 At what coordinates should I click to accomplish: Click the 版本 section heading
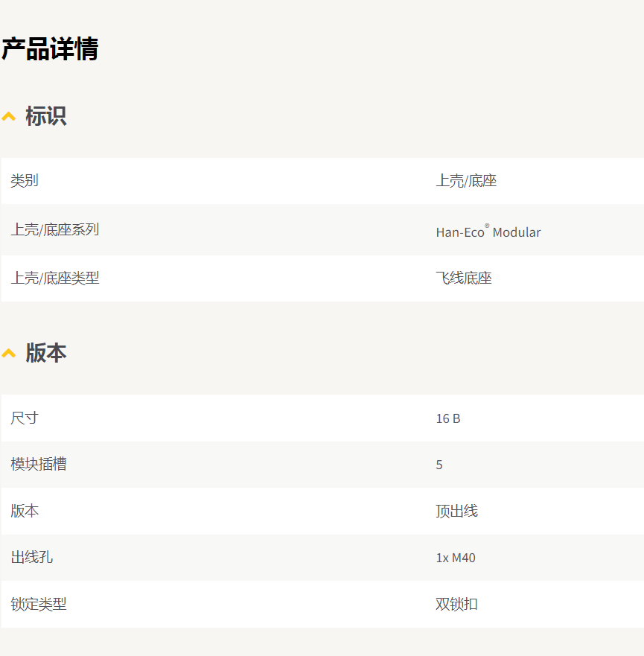point(46,353)
